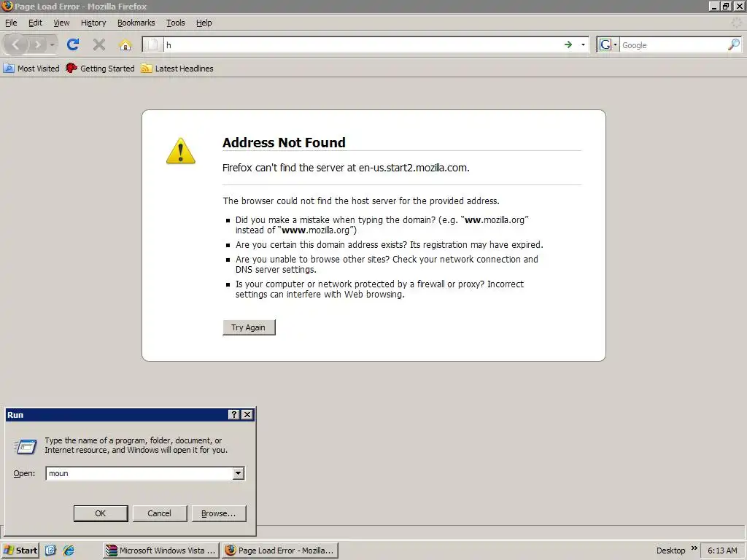Switch to Page Load Error Mozilla taskbar item
This screenshot has height=560, width=747.
pyautogui.click(x=280, y=551)
